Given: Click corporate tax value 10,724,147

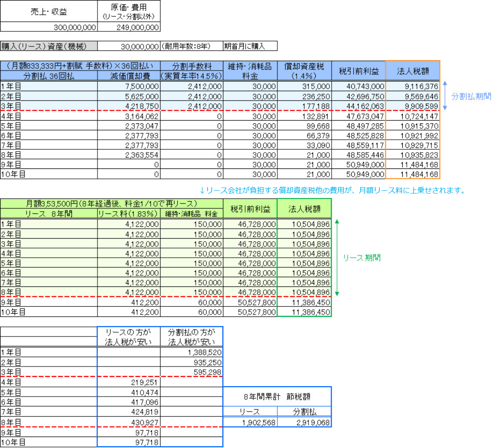Looking at the screenshot, I should tap(413, 116).
